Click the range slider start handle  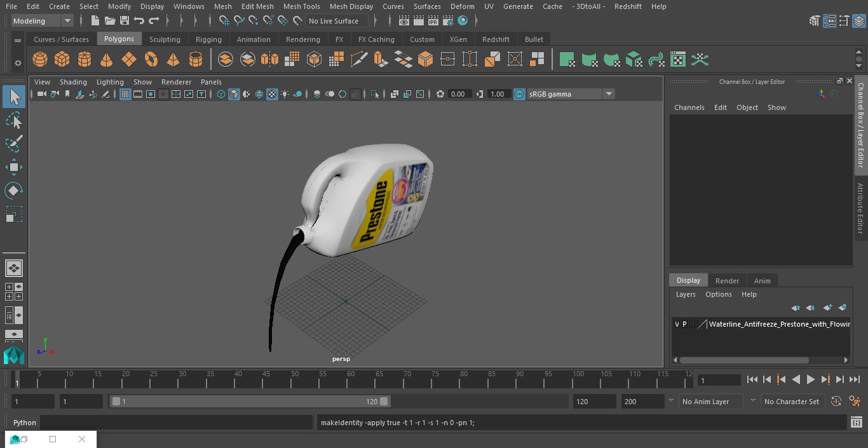[x=116, y=402]
